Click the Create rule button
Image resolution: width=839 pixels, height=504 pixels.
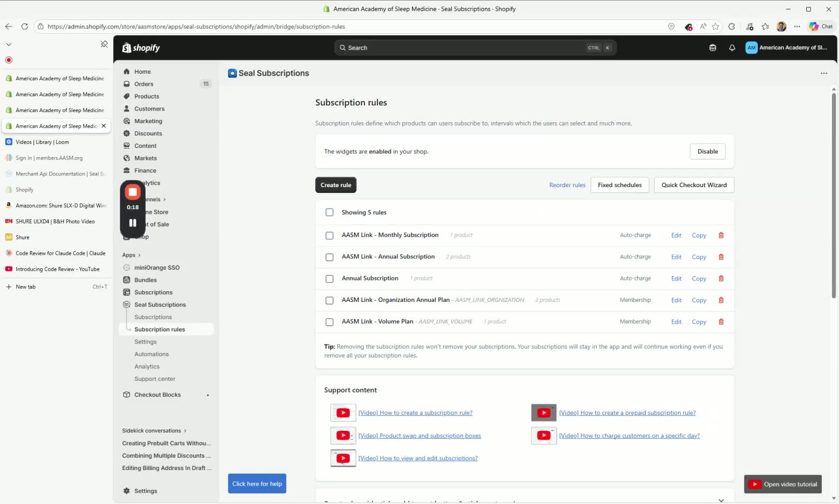click(336, 185)
